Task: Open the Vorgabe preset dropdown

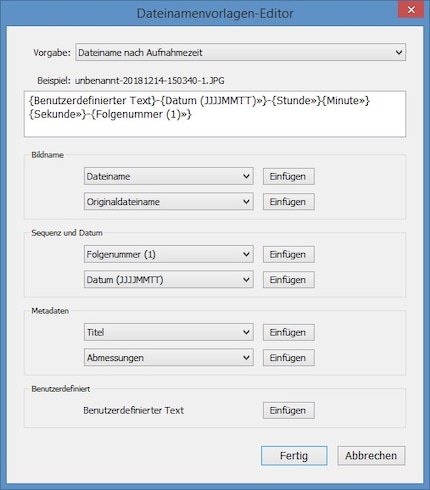Action: click(x=240, y=52)
